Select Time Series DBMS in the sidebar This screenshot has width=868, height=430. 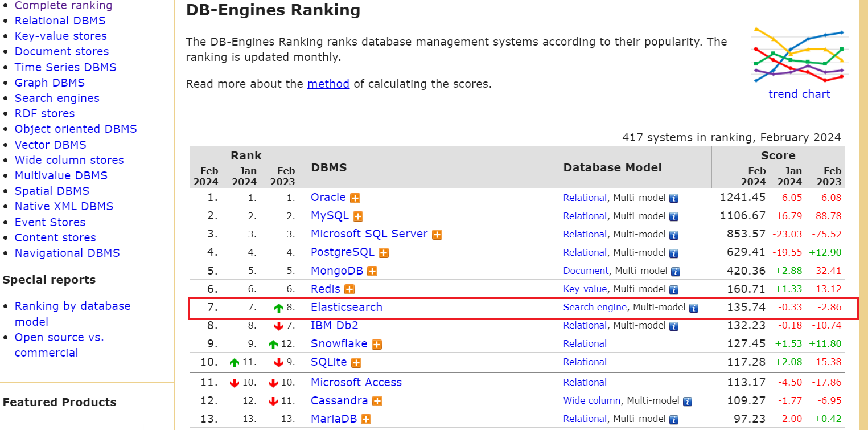[65, 67]
